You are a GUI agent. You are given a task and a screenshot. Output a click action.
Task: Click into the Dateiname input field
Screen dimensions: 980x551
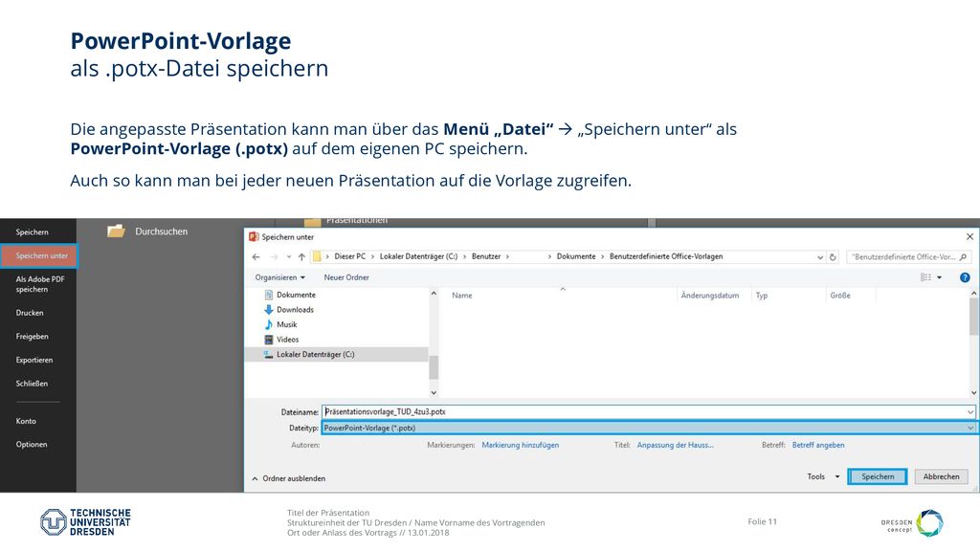click(648, 412)
